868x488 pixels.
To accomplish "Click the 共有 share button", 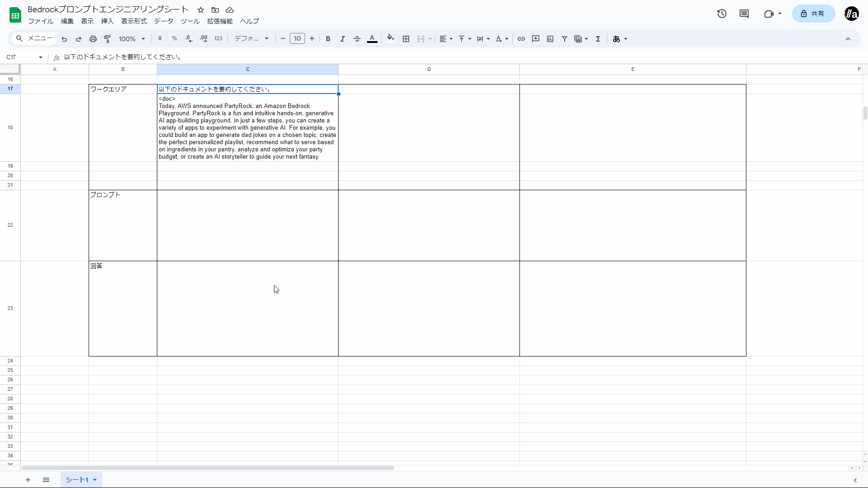I will coord(813,14).
